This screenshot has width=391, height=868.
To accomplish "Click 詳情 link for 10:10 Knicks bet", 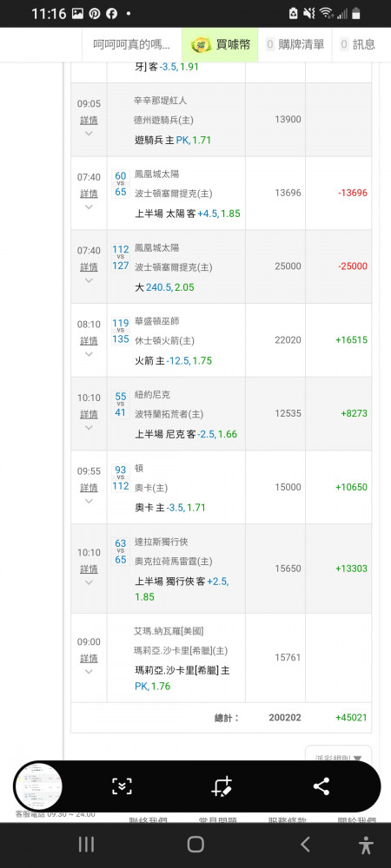I will click(x=89, y=414).
